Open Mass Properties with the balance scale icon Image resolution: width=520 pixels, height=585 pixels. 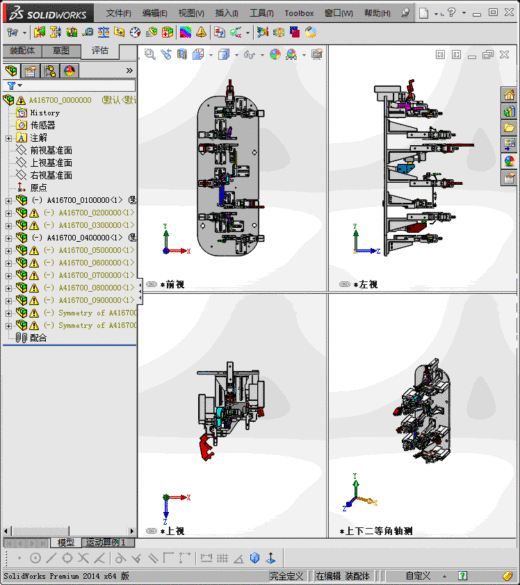103,32
